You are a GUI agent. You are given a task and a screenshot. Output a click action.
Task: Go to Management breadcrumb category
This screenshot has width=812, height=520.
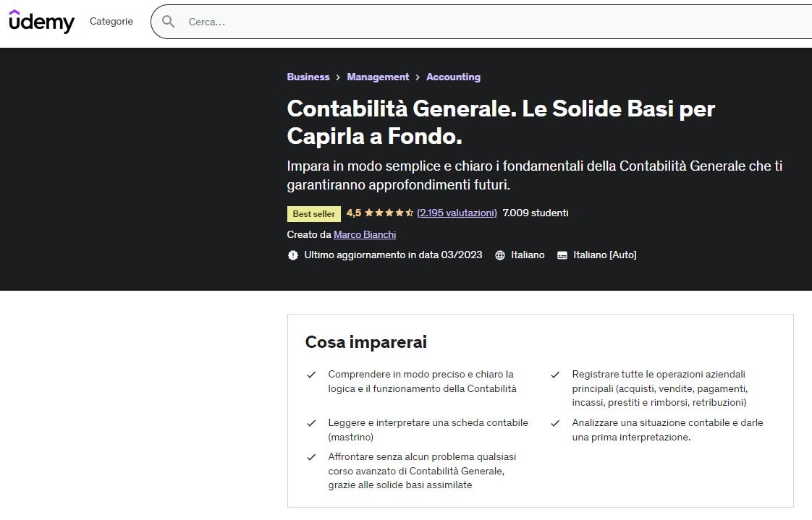tap(378, 77)
